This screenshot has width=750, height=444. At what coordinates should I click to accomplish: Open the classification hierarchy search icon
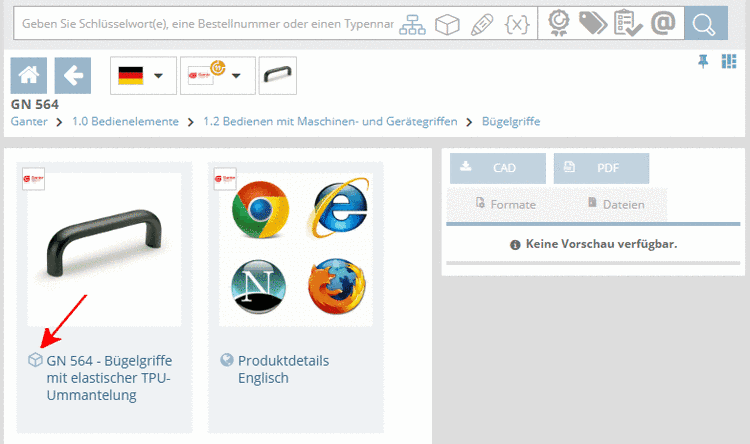pos(412,24)
